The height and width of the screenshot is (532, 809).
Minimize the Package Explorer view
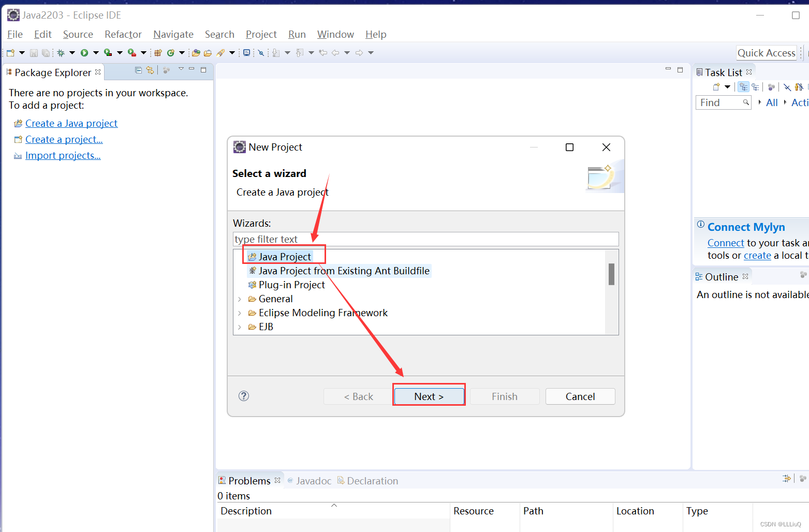192,69
